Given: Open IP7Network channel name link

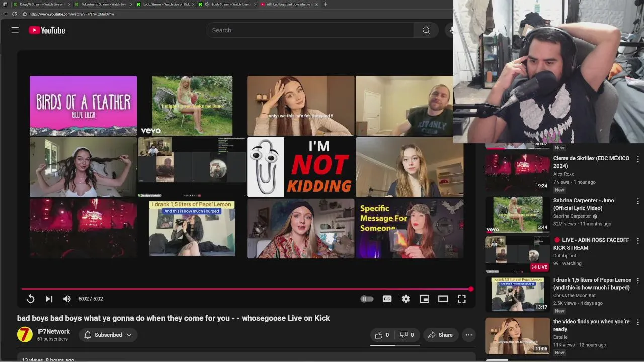Looking at the screenshot, I should (x=53, y=331).
